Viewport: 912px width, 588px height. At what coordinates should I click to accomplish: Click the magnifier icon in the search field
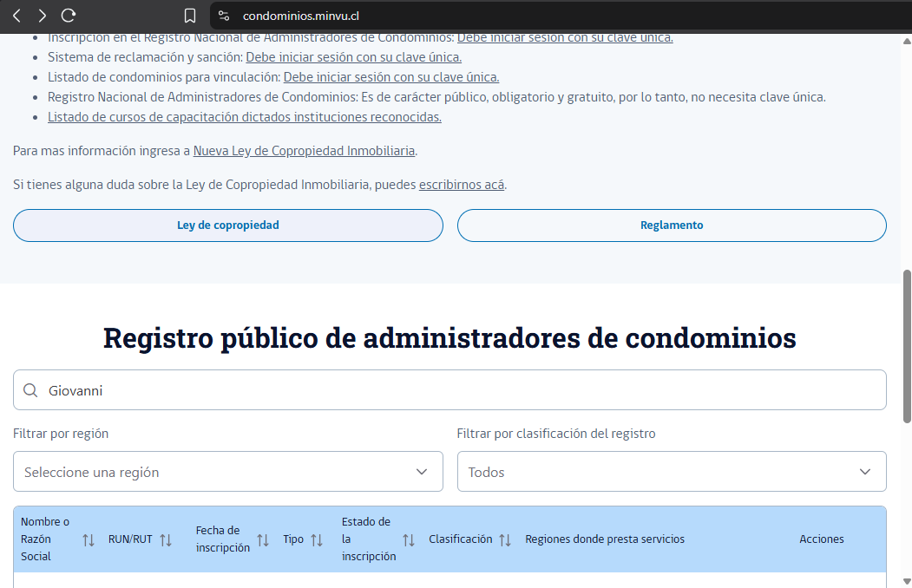coord(30,390)
